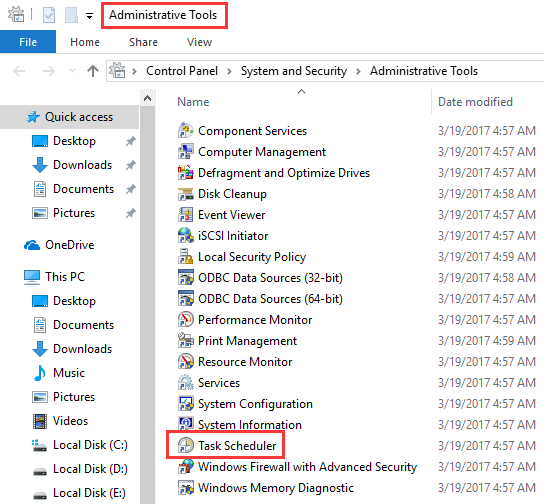Switch to the Home ribbon tab
The height and width of the screenshot is (504, 544).
click(x=85, y=42)
